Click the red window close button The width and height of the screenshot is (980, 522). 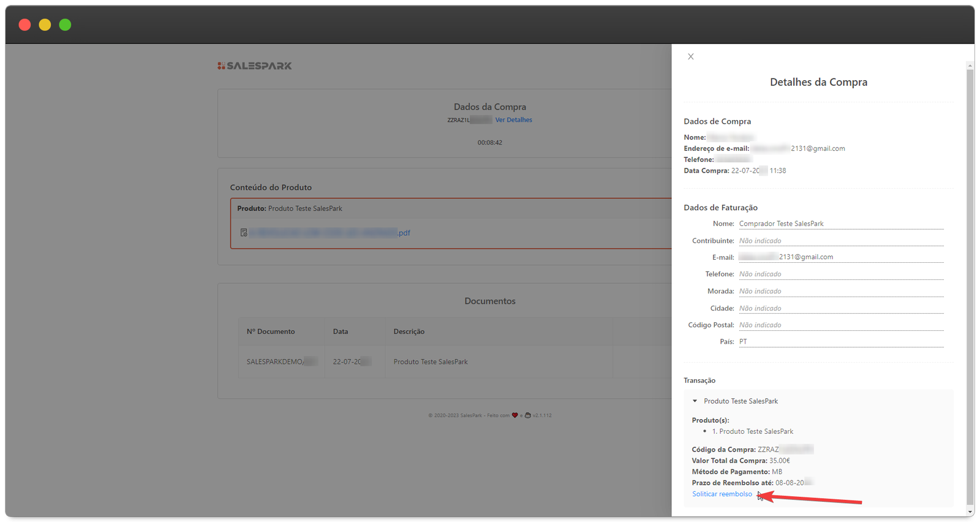[24, 25]
